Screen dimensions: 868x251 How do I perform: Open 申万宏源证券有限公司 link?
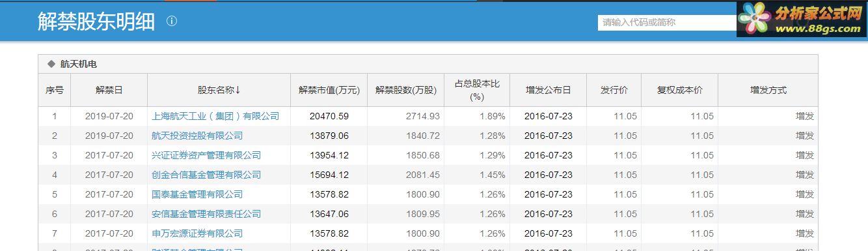[x=197, y=233]
